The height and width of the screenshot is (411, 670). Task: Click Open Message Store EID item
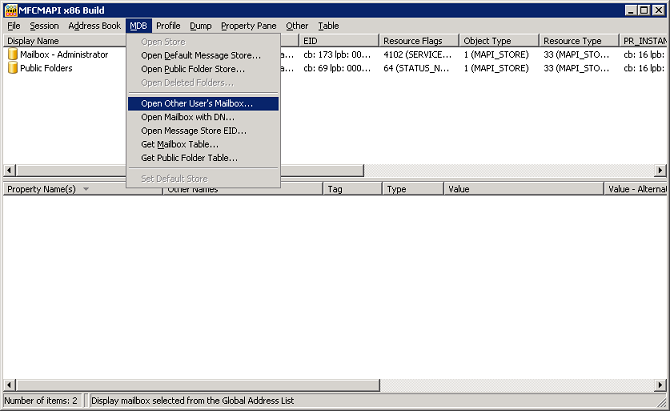193,131
